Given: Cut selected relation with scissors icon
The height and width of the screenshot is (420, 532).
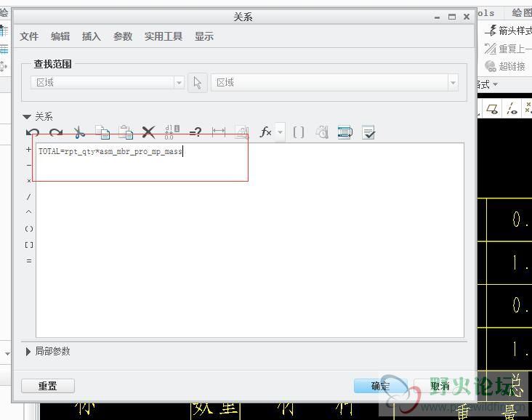Looking at the screenshot, I should [79, 132].
